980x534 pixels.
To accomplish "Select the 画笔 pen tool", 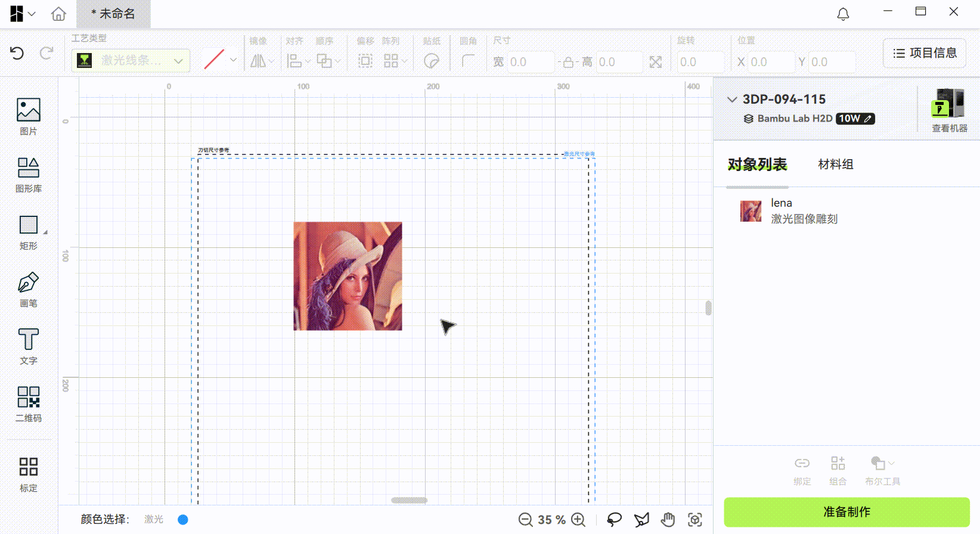I will [x=29, y=290].
